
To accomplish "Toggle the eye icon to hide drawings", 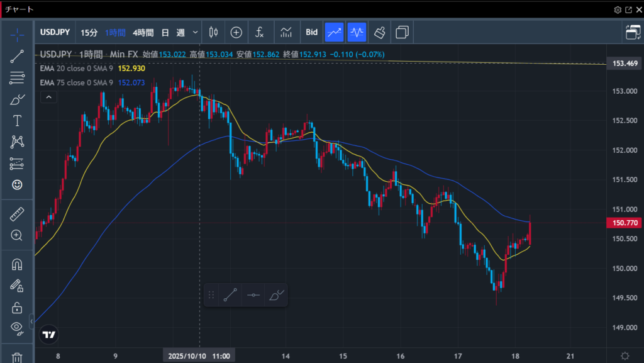I will pyautogui.click(x=17, y=327).
